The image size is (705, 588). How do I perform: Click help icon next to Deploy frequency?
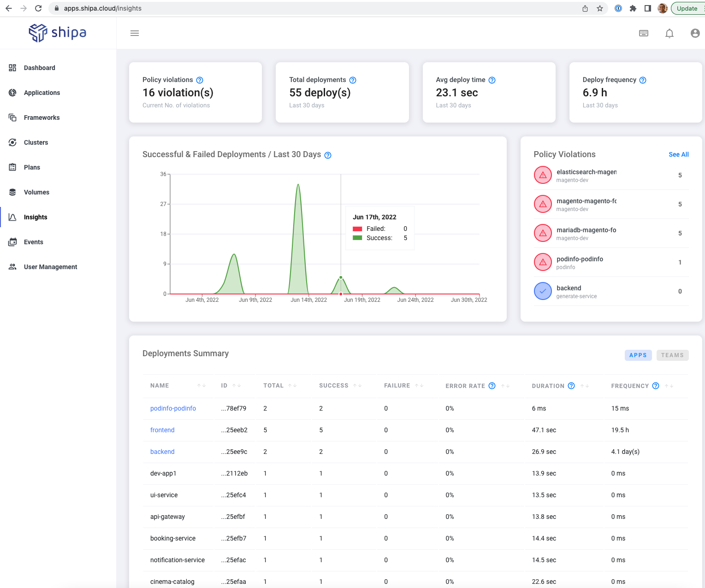[x=643, y=80]
